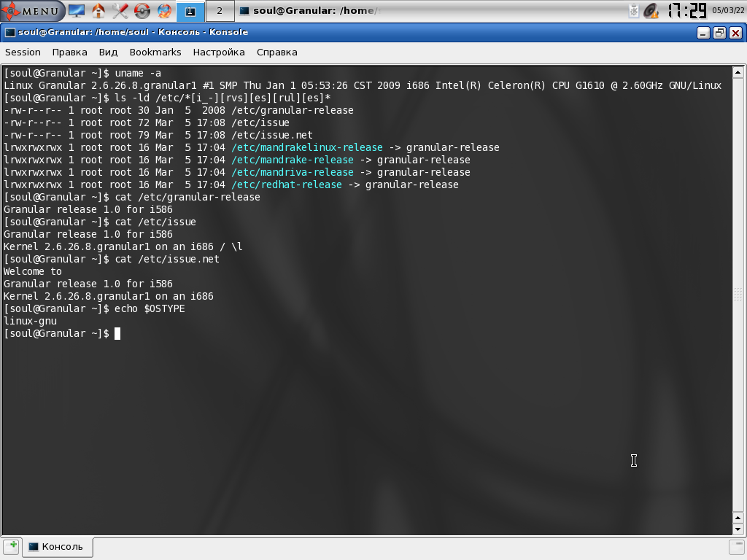
Task: Open the Вид menu
Action: pos(108,52)
